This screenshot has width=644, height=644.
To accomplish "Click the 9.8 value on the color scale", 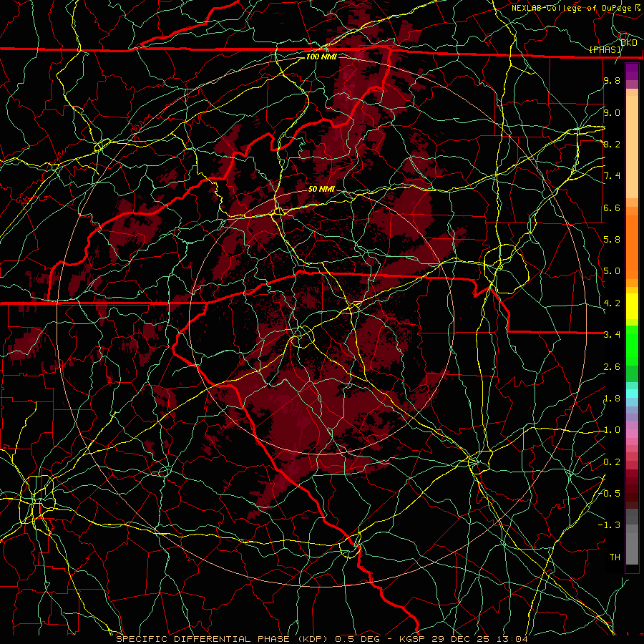I will (x=612, y=80).
